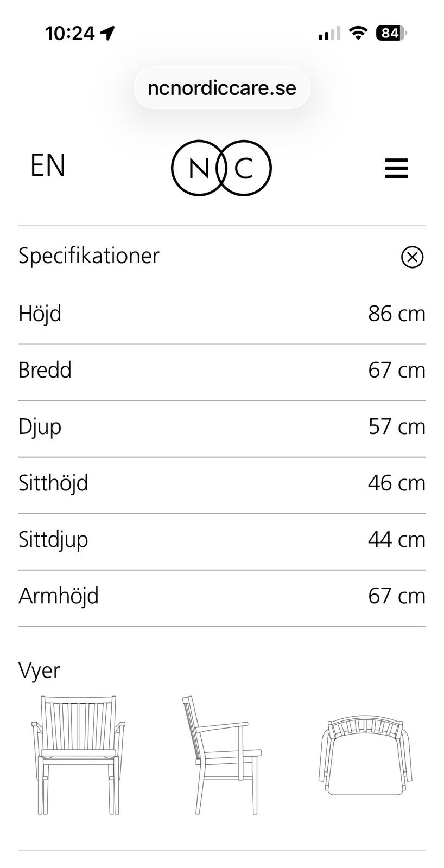Viewport: 444px width, 868px height.
Task: Click the Vyer heading
Action: click(39, 670)
